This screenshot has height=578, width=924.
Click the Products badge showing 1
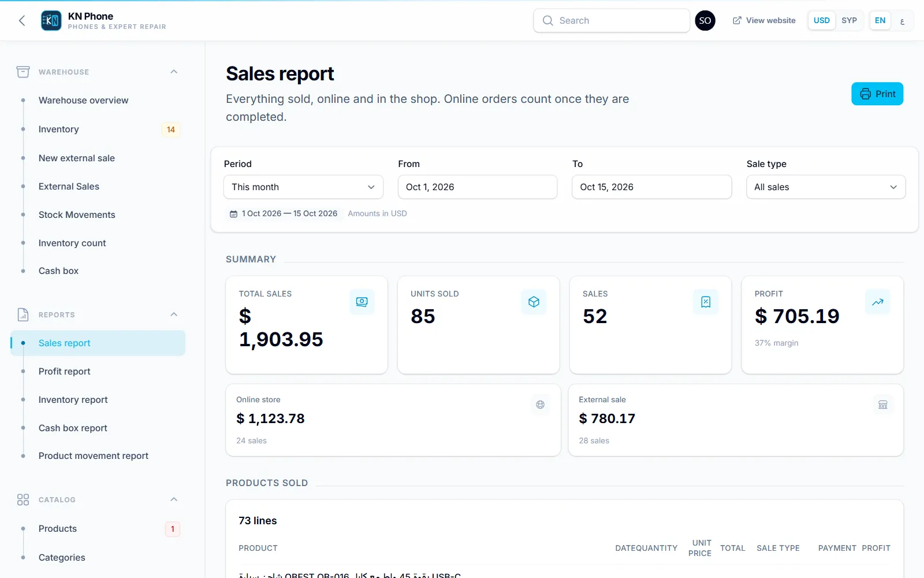tap(173, 529)
